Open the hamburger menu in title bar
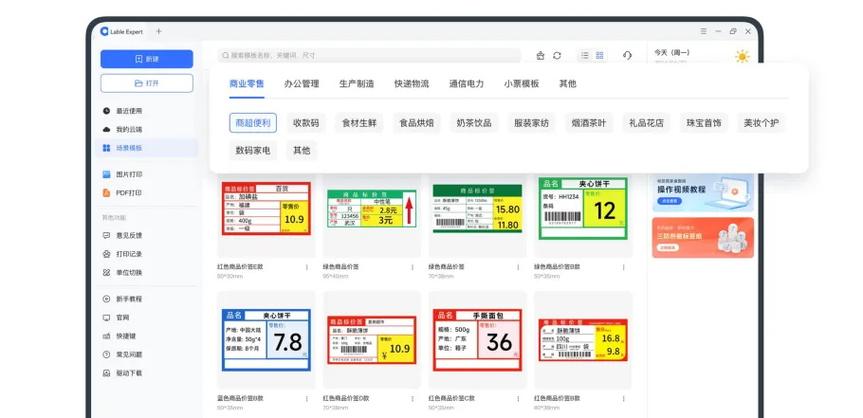Image resolution: width=863 pixels, height=418 pixels. (703, 31)
